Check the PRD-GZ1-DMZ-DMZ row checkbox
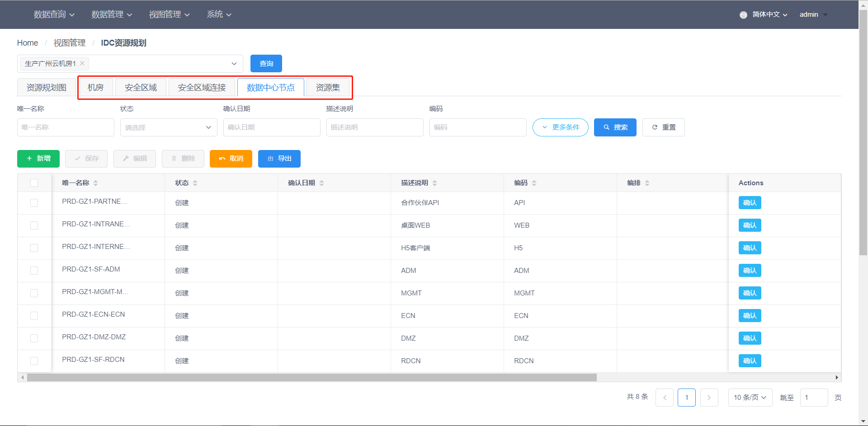The width and height of the screenshot is (868, 426). click(x=34, y=338)
